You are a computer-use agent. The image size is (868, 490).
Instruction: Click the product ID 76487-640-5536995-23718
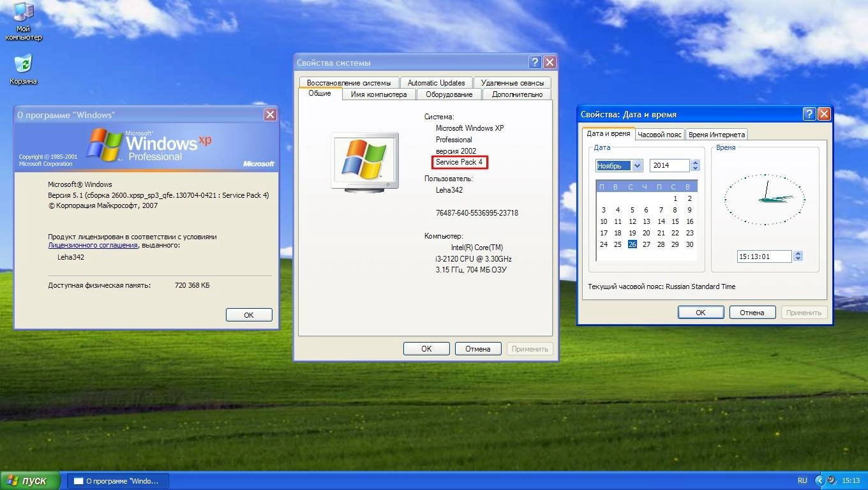[477, 213]
